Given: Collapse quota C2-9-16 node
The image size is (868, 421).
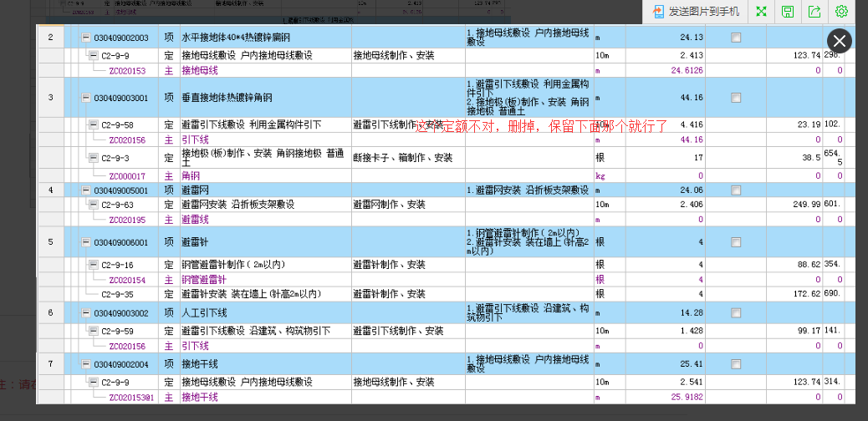Looking at the screenshot, I should [94, 265].
